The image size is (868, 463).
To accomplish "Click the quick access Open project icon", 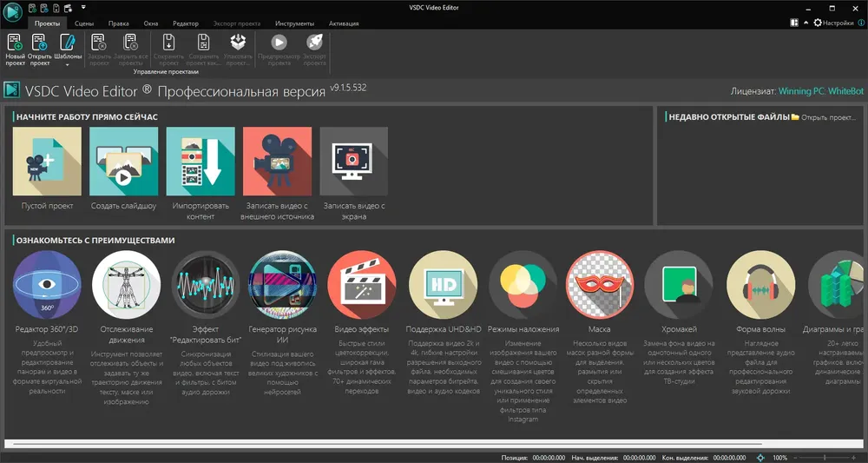I will 44,8.
